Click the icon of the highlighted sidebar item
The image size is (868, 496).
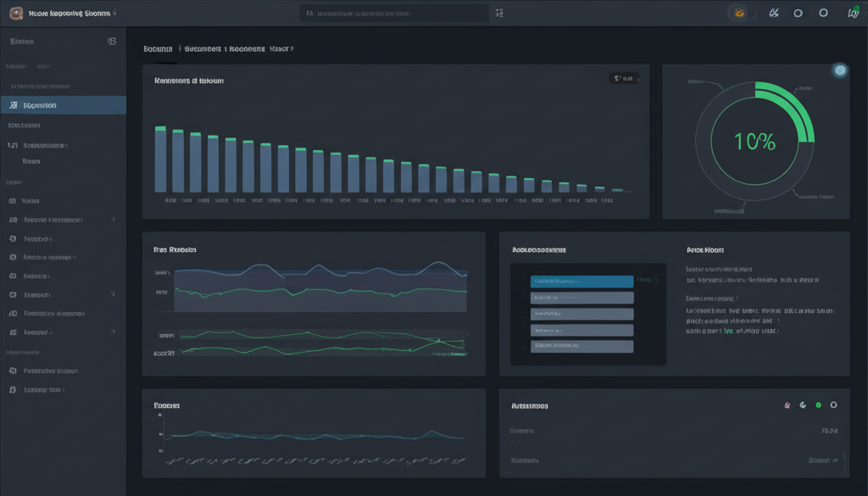click(13, 106)
